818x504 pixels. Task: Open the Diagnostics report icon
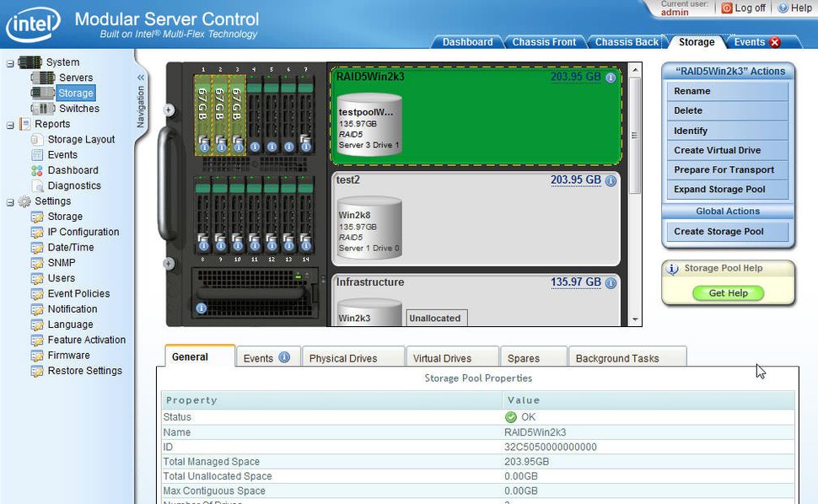click(36, 185)
